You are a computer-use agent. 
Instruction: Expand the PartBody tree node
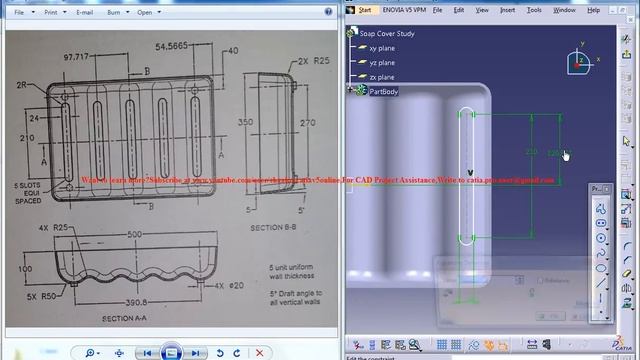pos(350,89)
